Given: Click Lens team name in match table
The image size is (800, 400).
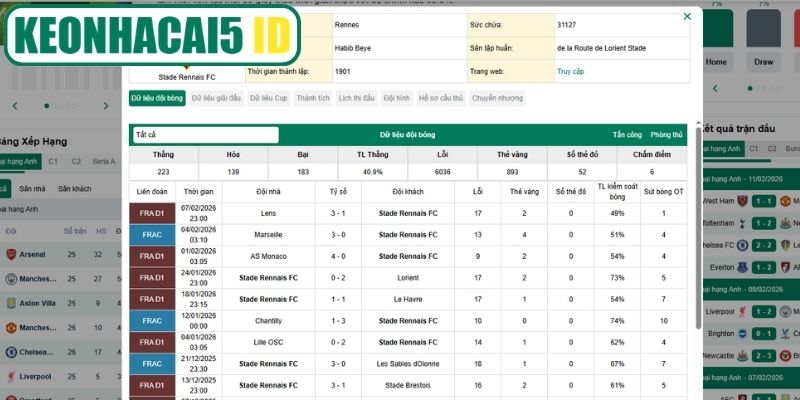Looking at the screenshot, I should coord(268,213).
